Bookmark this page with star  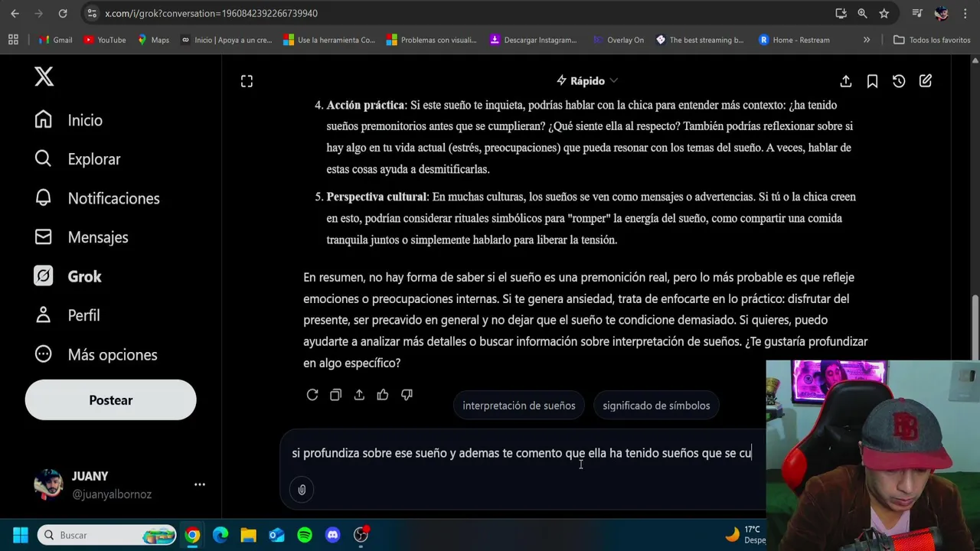[884, 13]
